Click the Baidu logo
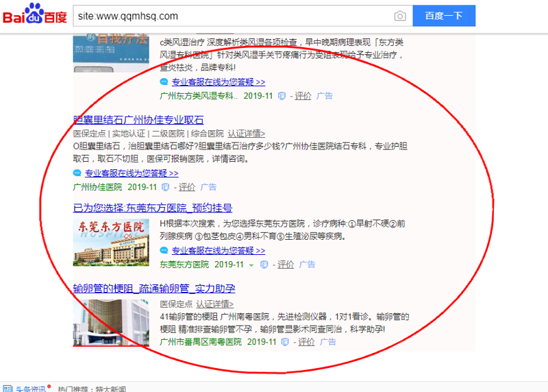The width and height of the screenshot is (548, 392). click(x=35, y=14)
